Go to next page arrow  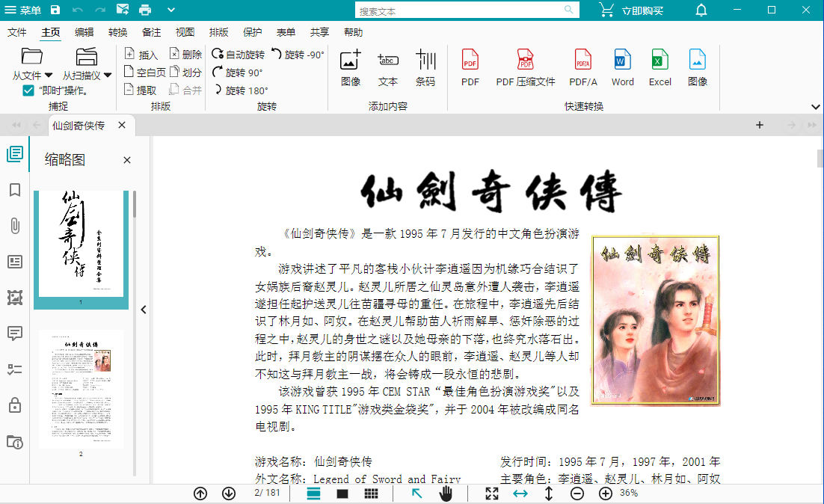[x=229, y=494]
